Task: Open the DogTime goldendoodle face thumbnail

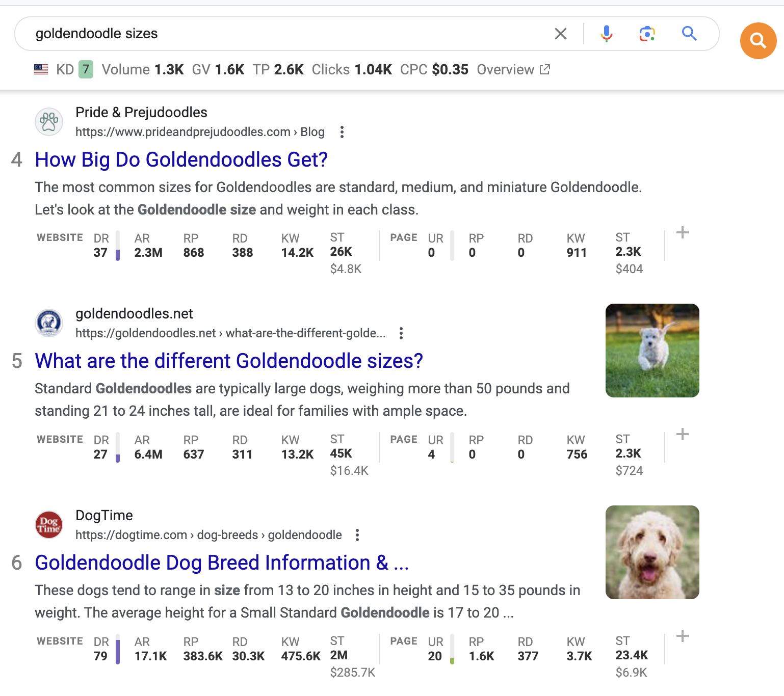Action: pos(652,552)
